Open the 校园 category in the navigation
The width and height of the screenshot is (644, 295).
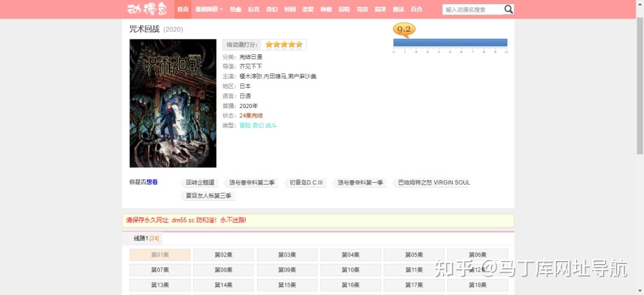click(290, 10)
